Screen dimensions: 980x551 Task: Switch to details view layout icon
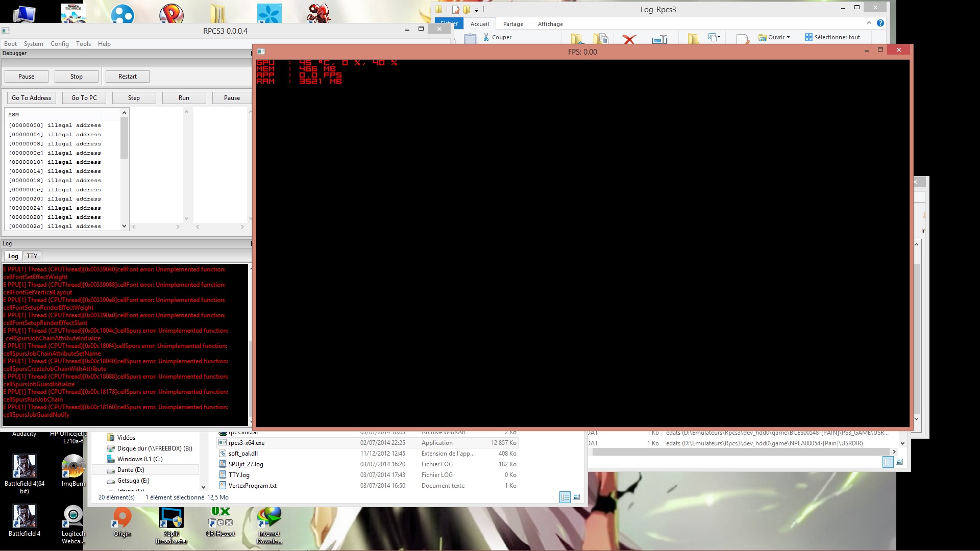point(565,497)
